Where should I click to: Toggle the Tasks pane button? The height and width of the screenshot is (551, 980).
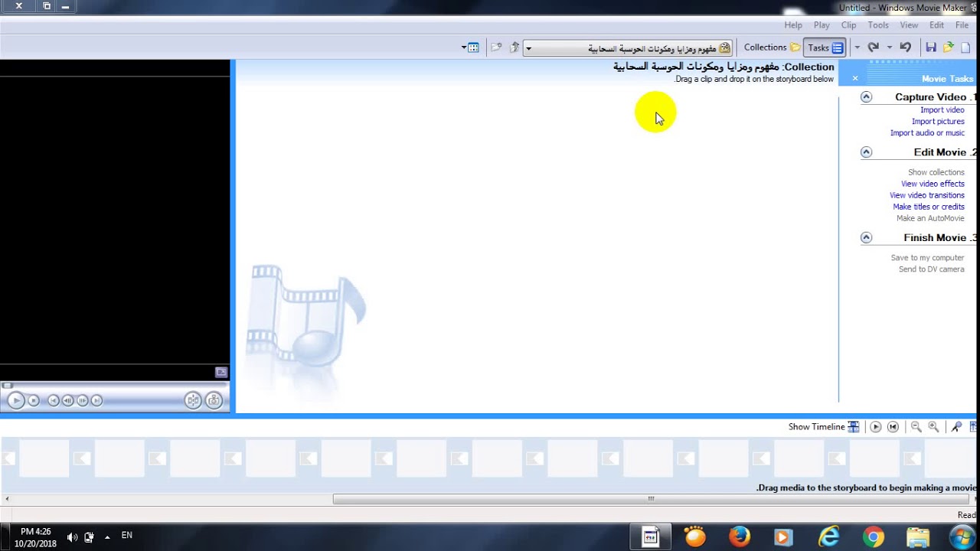pos(825,47)
